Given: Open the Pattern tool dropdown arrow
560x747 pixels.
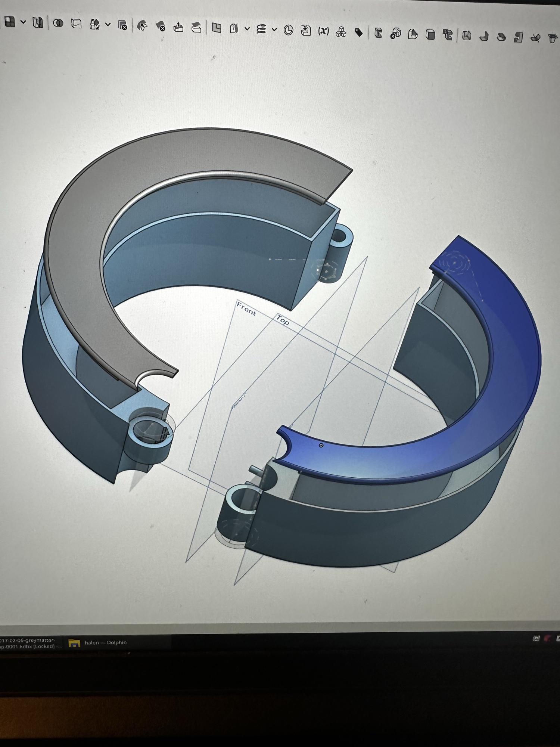Looking at the screenshot, I should pyautogui.click(x=23, y=22).
